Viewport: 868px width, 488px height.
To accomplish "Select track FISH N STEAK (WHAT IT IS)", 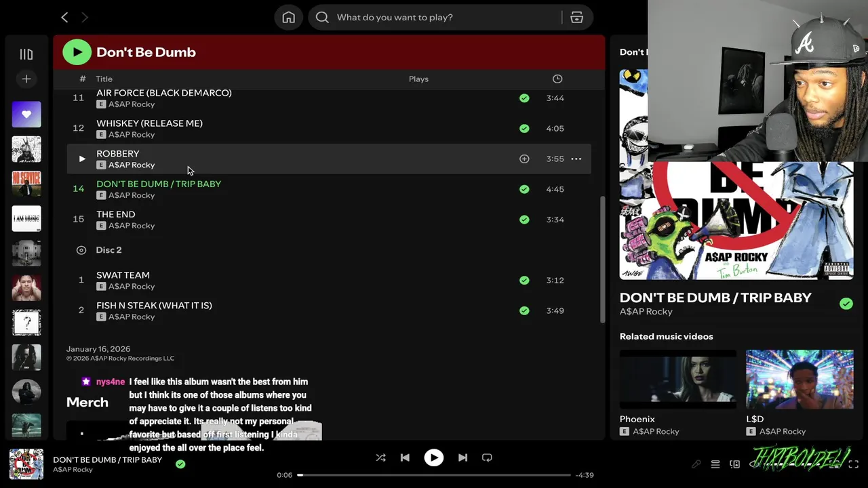I will (x=154, y=306).
